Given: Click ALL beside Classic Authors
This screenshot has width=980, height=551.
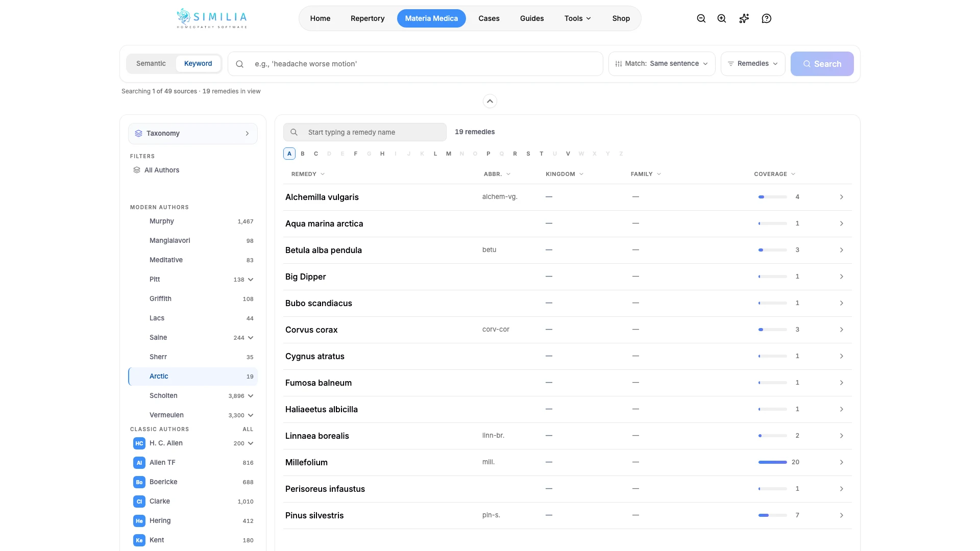Looking at the screenshot, I should [248, 430].
